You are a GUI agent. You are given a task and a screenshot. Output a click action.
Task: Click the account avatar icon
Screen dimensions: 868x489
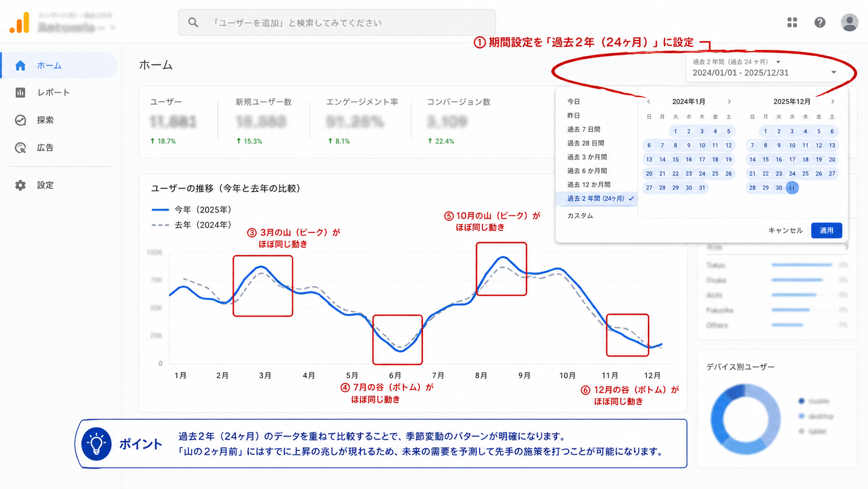pyautogui.click(x=849, y=22)
